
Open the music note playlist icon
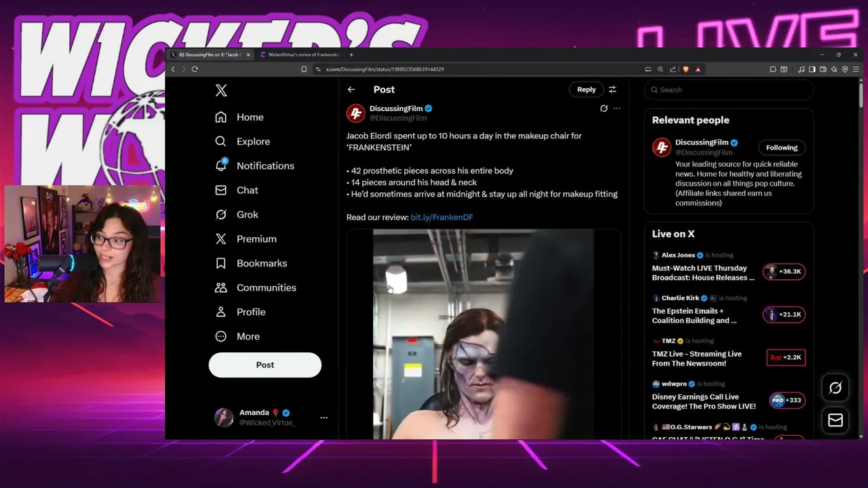point(802,69)
